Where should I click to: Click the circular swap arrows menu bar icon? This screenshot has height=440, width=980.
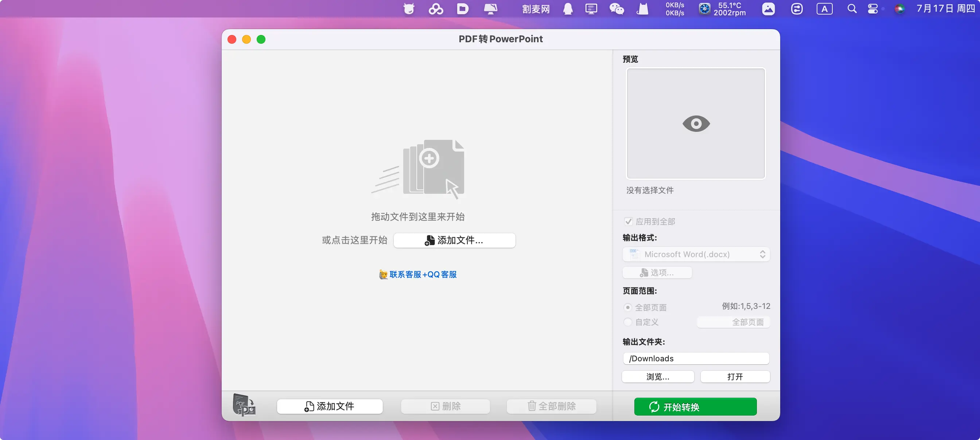click(x=797, y=9)
